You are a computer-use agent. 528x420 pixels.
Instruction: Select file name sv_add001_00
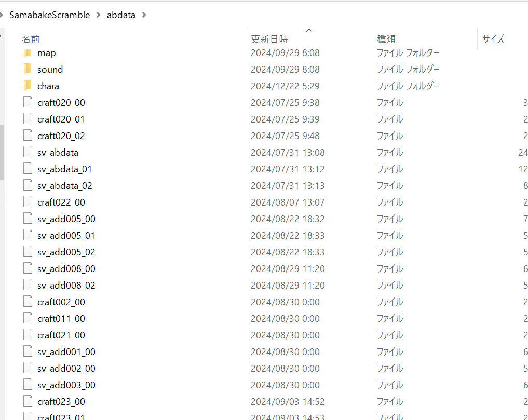pyautogui.click(x=66, y=352)
